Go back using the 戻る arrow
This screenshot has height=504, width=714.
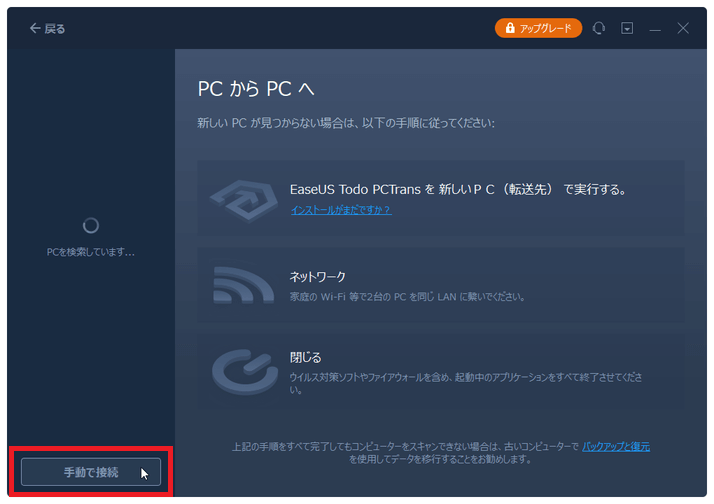[x=47, y=29]
